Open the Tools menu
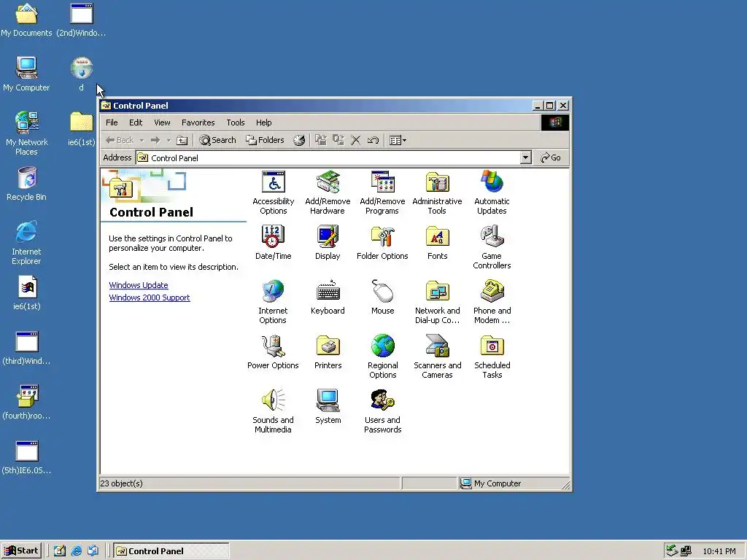The image size is (747, 560). click(x=236, y=122)
